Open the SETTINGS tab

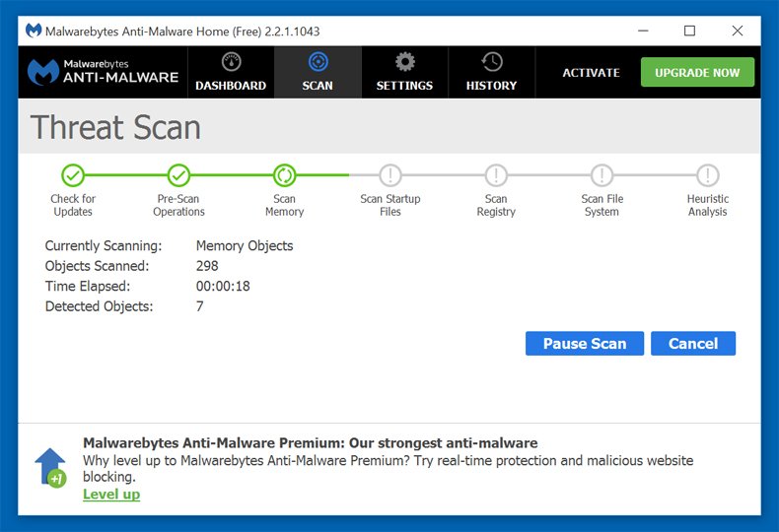(405, 73)
